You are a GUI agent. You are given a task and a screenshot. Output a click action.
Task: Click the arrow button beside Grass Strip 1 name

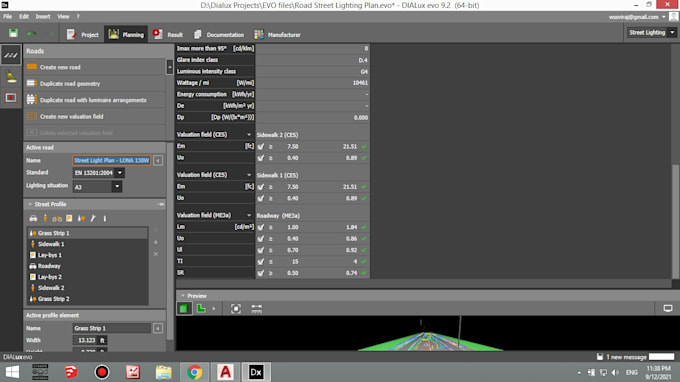158,328
